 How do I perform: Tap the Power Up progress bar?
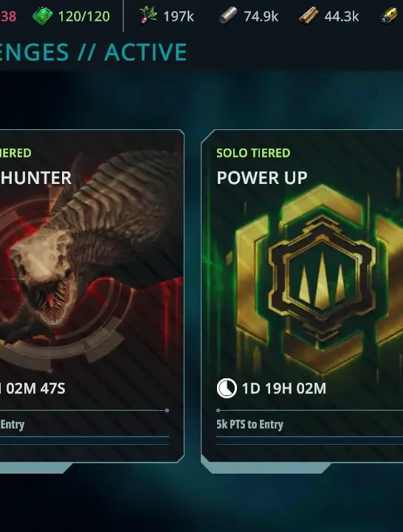pyautogui.click(x=310, y=410)
